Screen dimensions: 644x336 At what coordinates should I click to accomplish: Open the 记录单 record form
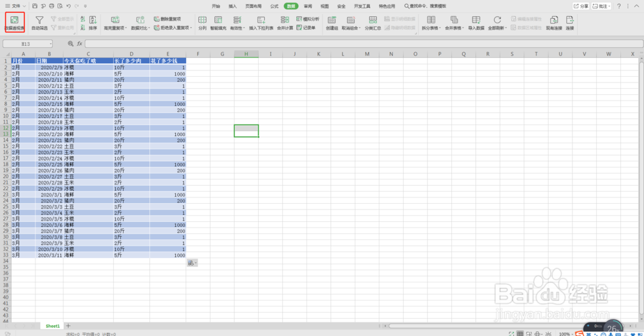click(306, 28)
